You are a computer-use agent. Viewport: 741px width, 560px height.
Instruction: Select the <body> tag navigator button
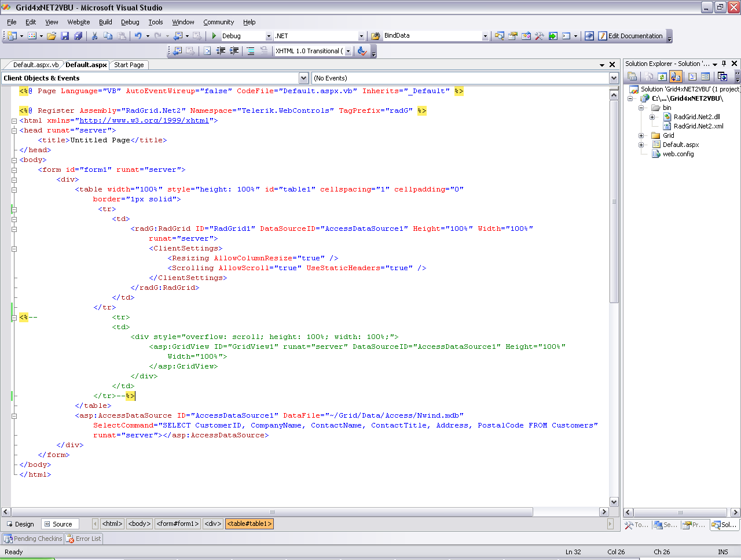[x=140, y=524]
